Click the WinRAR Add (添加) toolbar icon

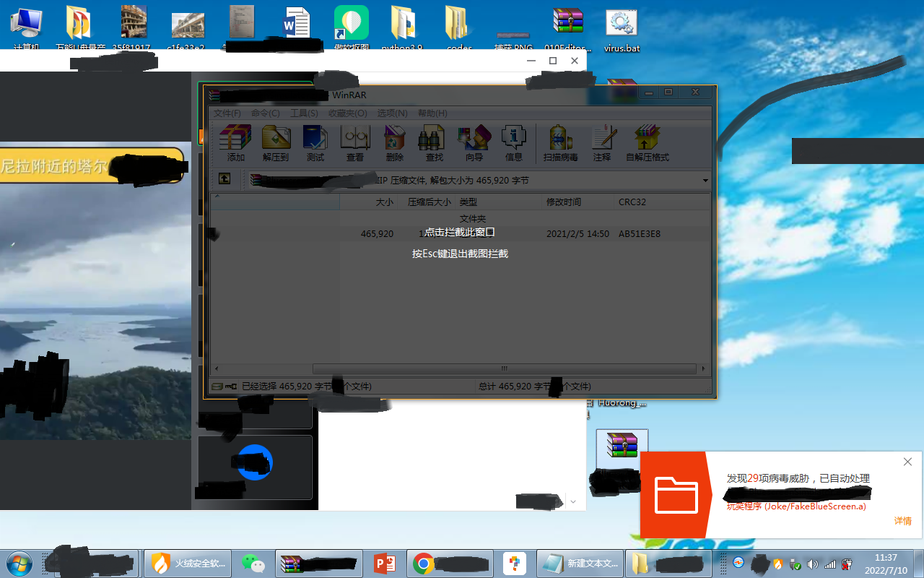pos(235,142)
